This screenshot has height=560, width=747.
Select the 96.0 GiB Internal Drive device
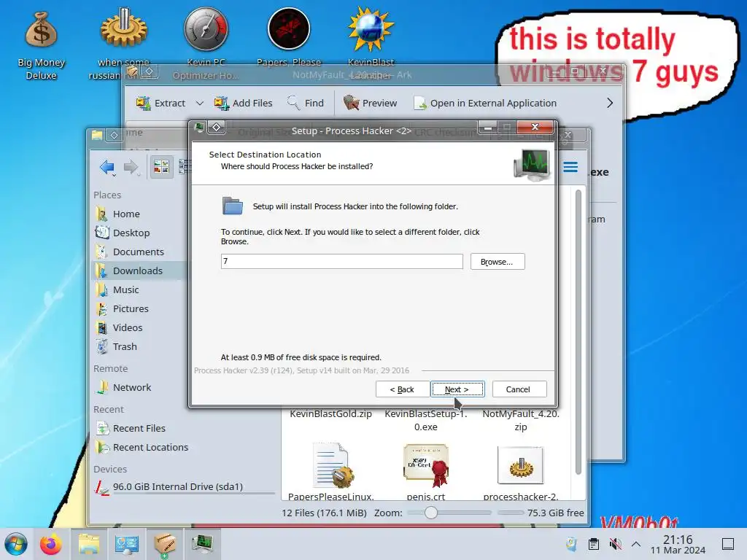point(184,486)
